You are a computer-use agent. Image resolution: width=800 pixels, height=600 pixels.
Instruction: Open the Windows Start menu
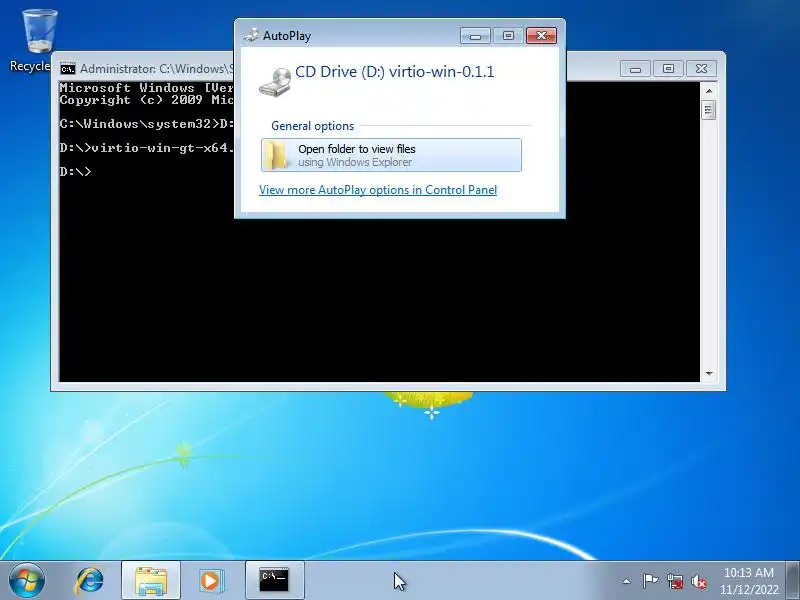point(27,580)
